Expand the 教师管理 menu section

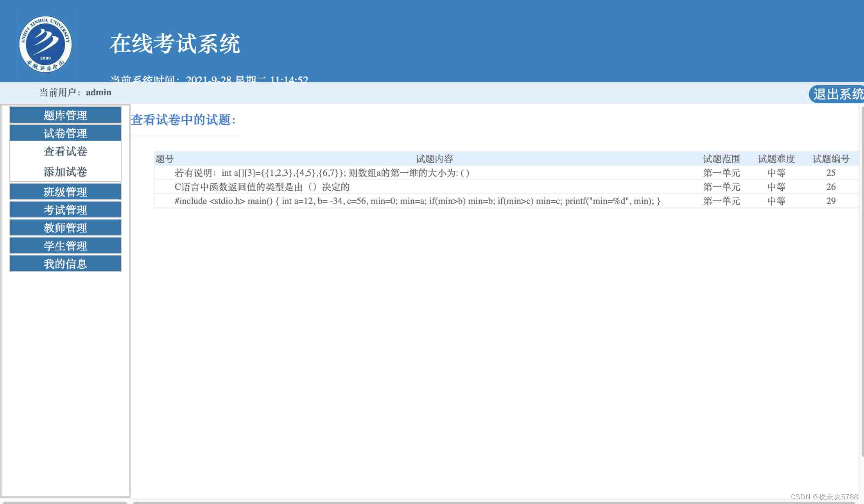click(65, 228)
